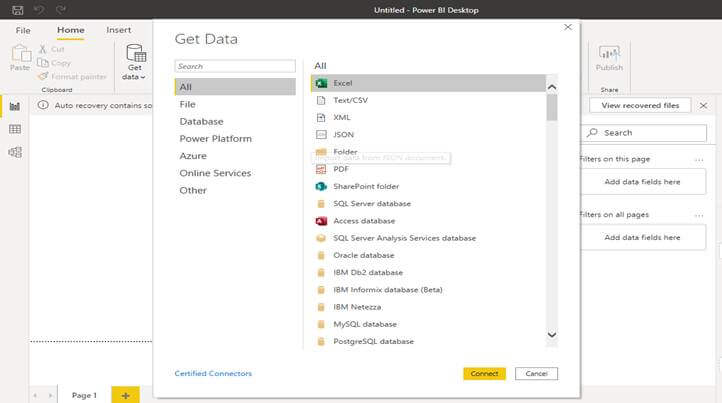Open the Insert ribbon tab
This screenshot has height=403, width=722.
pos(118,30)
